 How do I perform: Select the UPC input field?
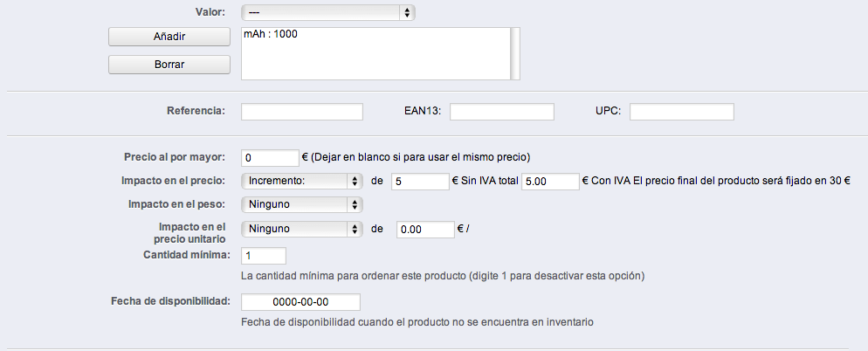tap(681, 111)
